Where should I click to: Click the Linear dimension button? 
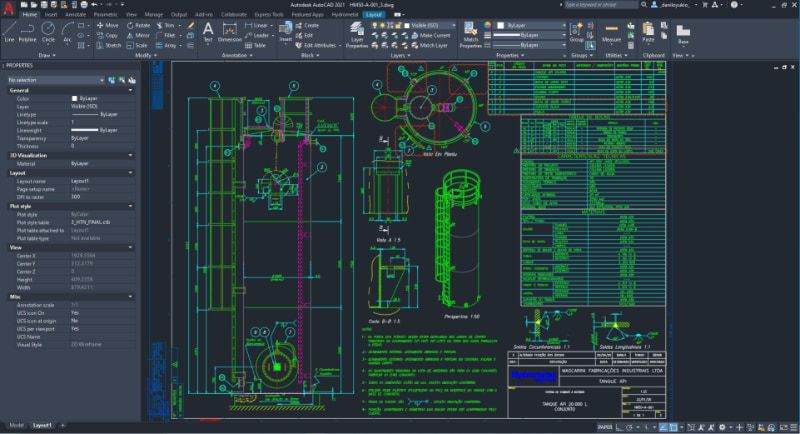(x=257, y=25)
